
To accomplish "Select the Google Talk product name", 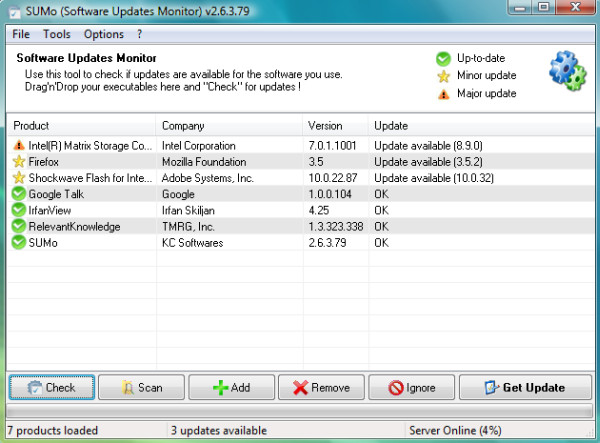I will [x=56, y=194].
